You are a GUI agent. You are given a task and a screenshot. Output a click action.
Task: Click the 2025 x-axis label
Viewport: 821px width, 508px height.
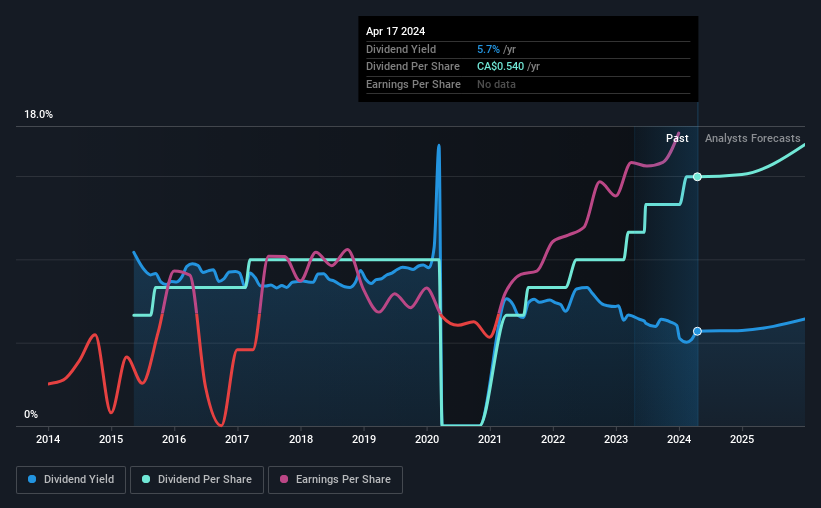click(742, 439)
